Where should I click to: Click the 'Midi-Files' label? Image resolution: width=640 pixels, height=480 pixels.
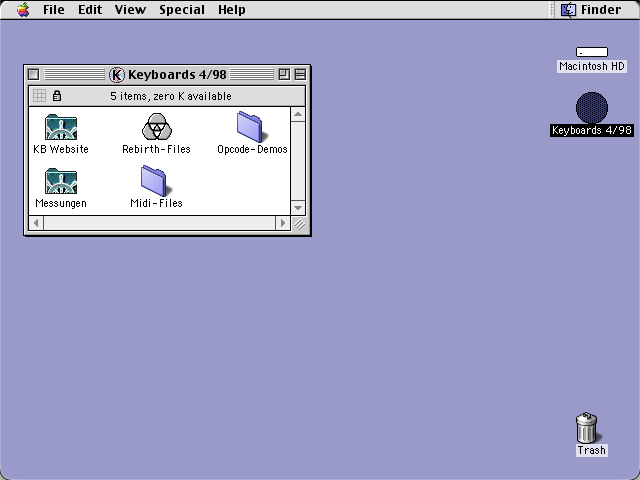156,203
